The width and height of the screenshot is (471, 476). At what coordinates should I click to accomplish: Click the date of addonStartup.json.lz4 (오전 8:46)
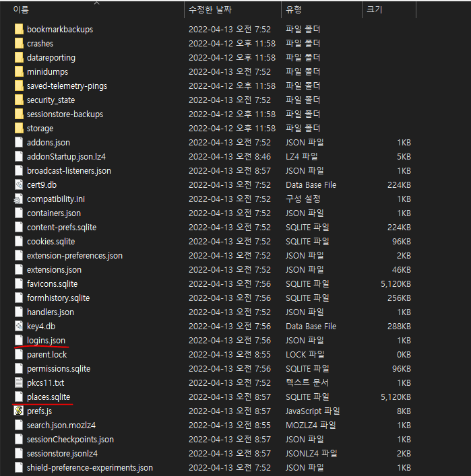229,157
